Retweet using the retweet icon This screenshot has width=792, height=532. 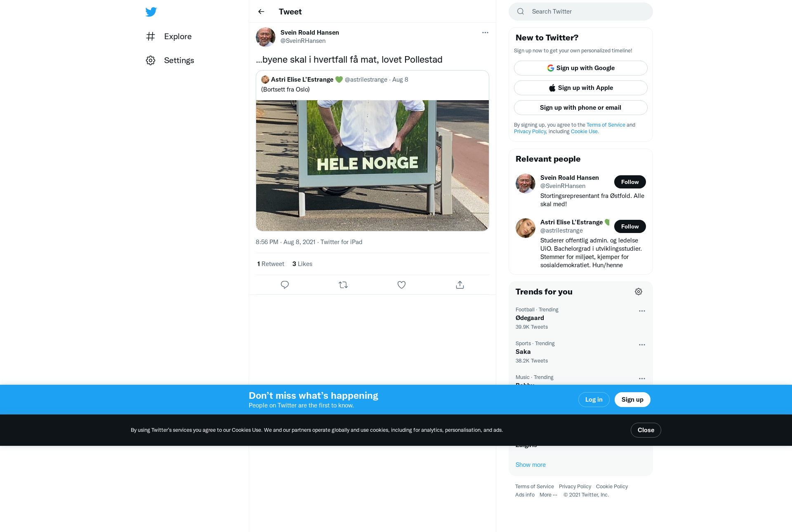[x=343, y=285]
